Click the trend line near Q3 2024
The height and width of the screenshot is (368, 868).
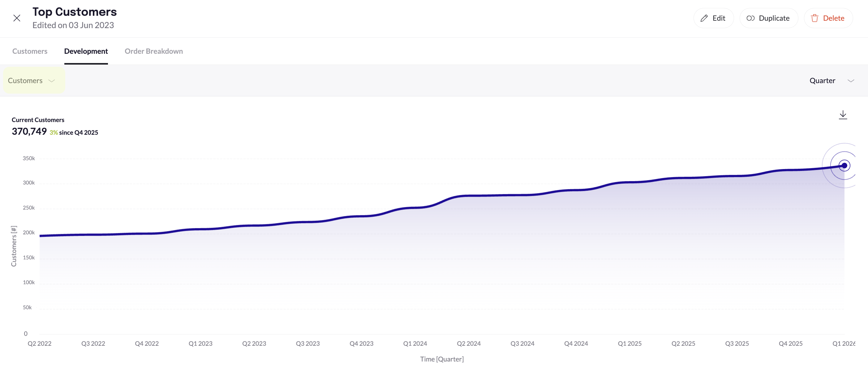pyautogui.click(x=522, y=195)
